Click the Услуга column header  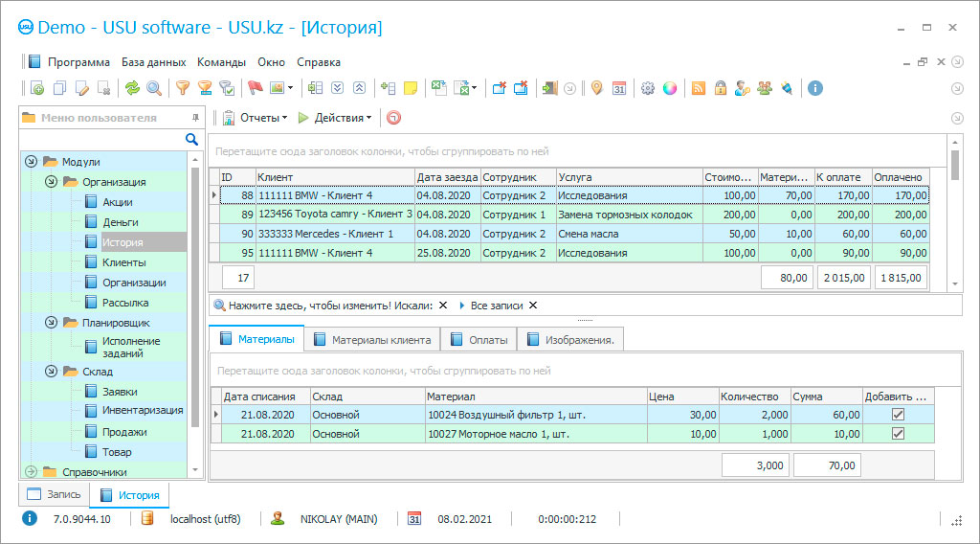630,177
